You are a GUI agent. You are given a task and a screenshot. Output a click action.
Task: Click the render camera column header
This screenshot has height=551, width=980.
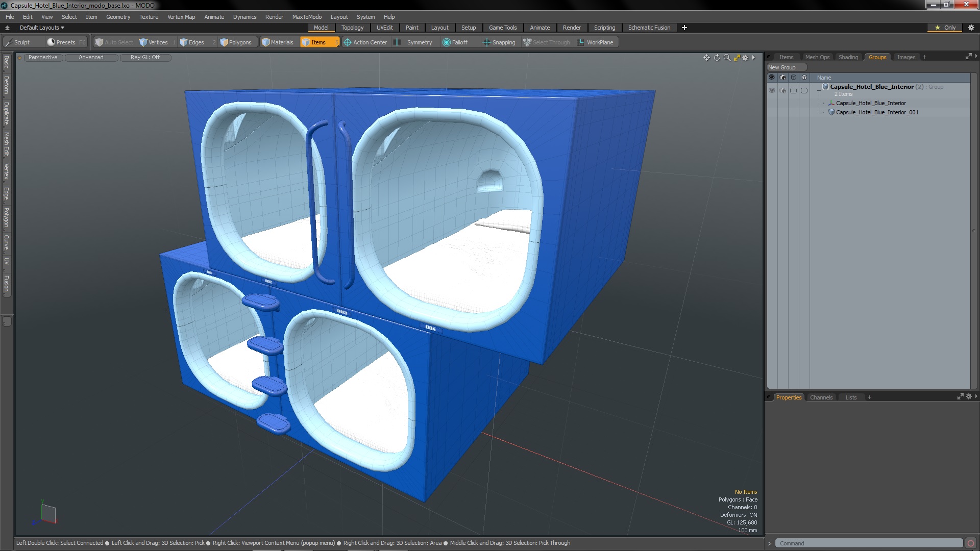point(783,78)
